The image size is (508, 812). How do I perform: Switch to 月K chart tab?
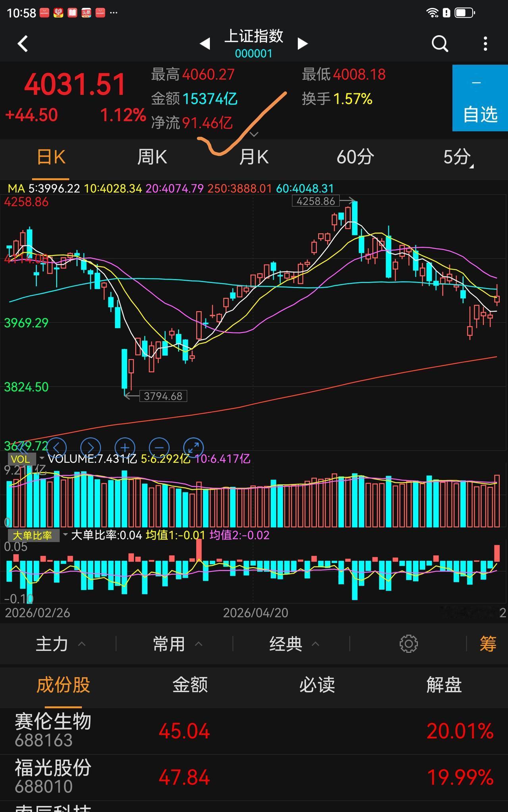click(254, 157)
